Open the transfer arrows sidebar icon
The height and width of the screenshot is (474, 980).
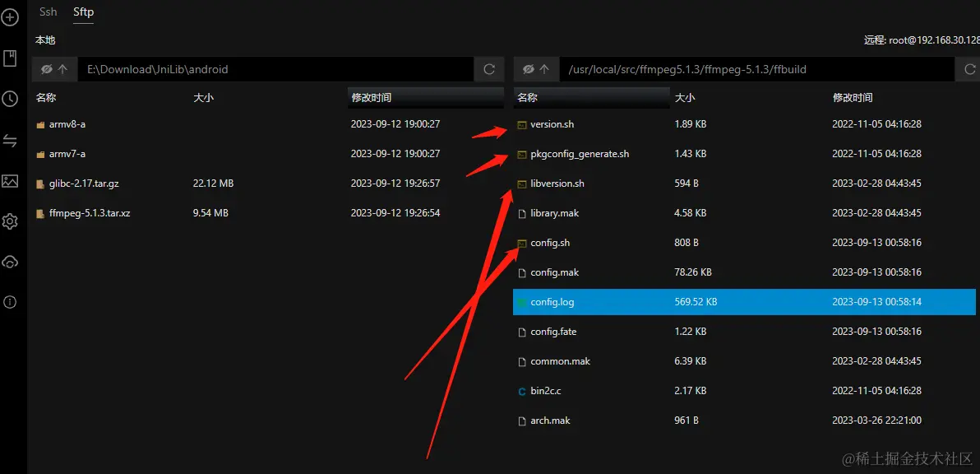9,140
